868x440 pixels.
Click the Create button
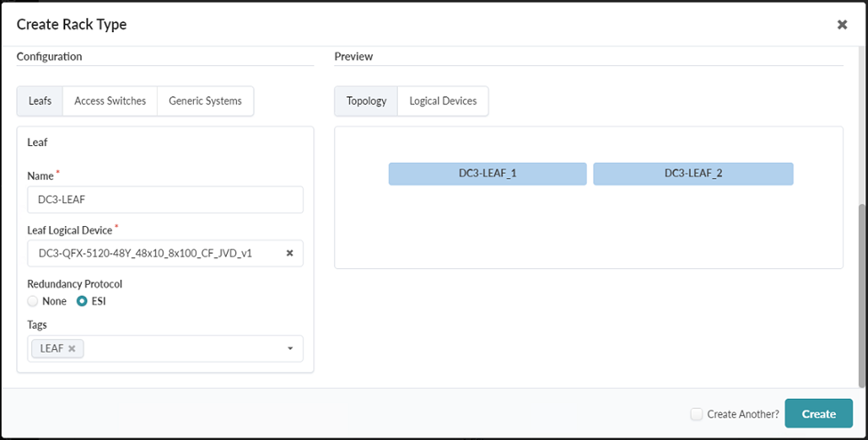point(818,413)
